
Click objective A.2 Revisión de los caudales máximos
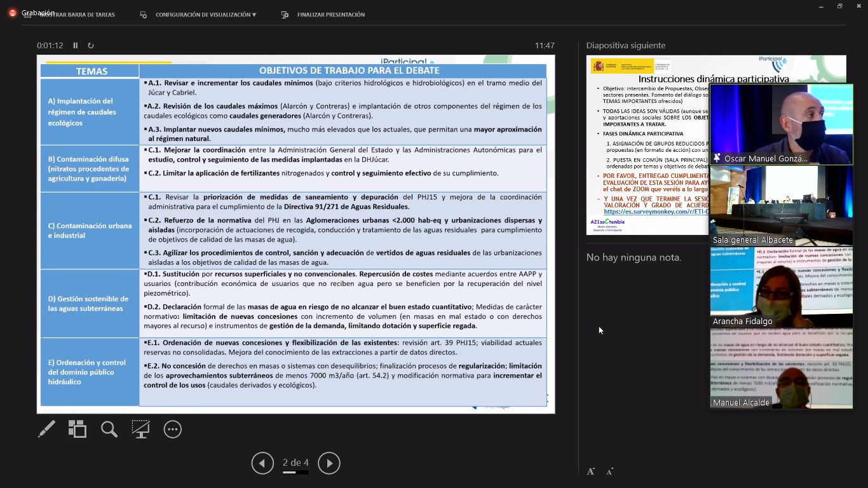click(x=343, y=111)
